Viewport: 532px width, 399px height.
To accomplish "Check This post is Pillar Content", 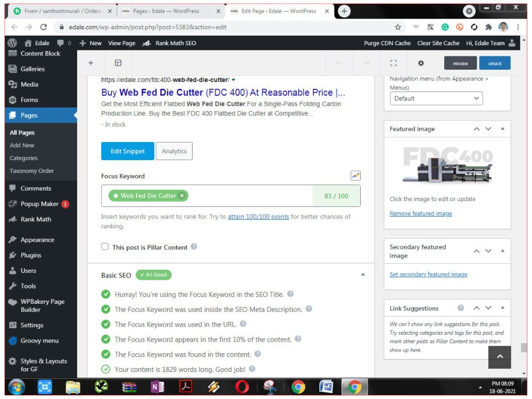I will pos(105,247).
